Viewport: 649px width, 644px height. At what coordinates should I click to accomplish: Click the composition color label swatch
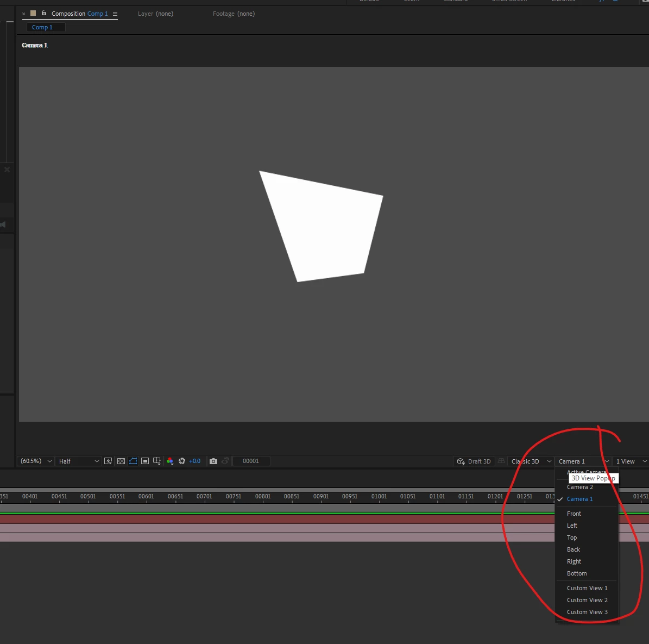(33, 13)
